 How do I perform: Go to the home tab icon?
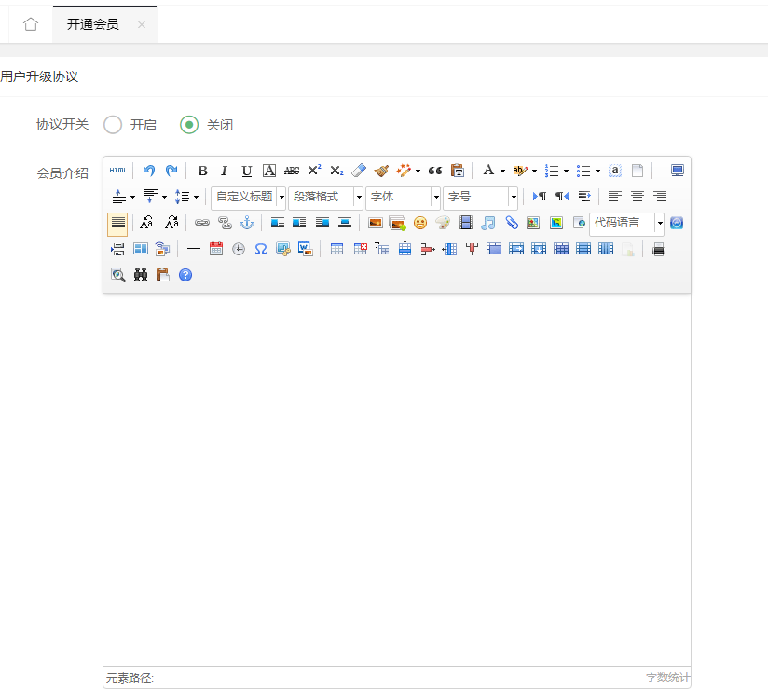(31, 24)
